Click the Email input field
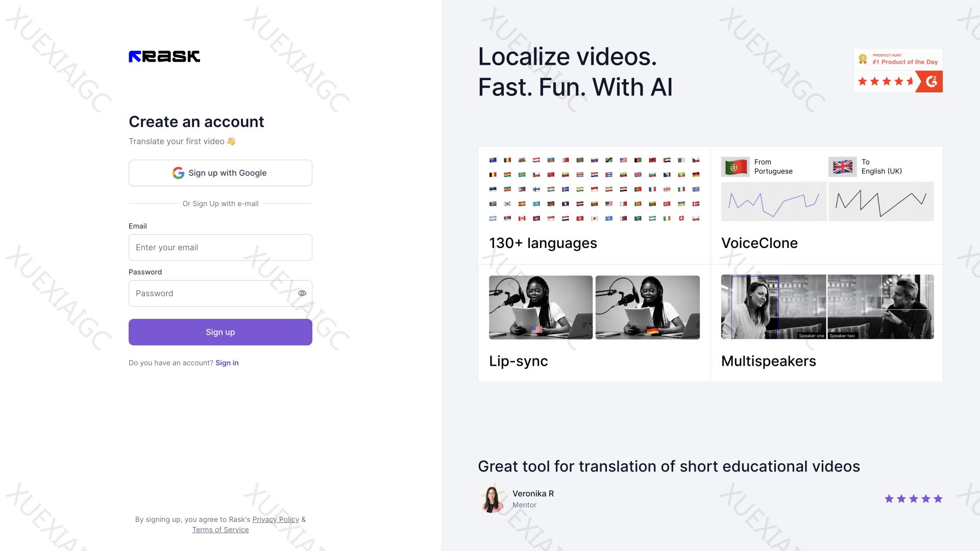This screenshot has width=980, height=551. [220, 247]
